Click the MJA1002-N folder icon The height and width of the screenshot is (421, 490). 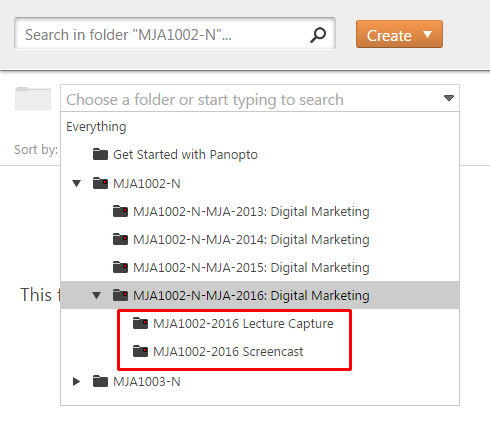tap(100, 183)
